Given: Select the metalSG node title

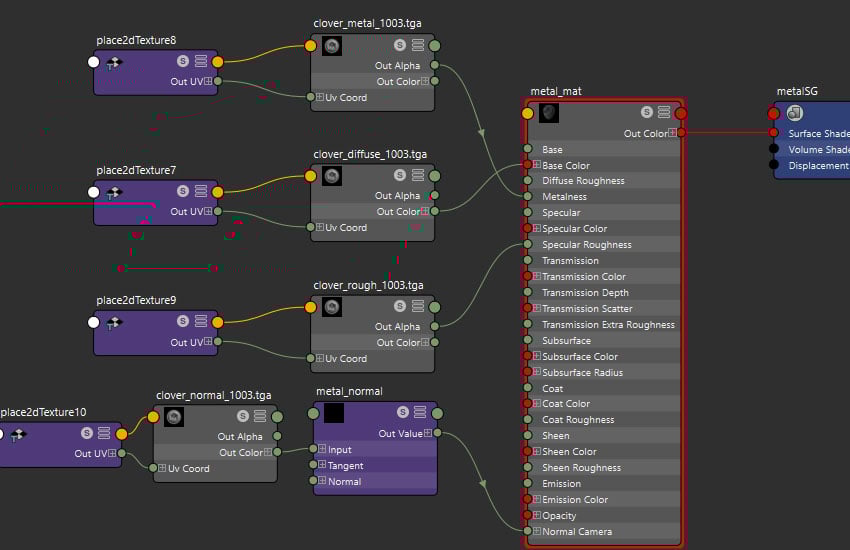Looking at the screenshot, I should tap(797, 91).
